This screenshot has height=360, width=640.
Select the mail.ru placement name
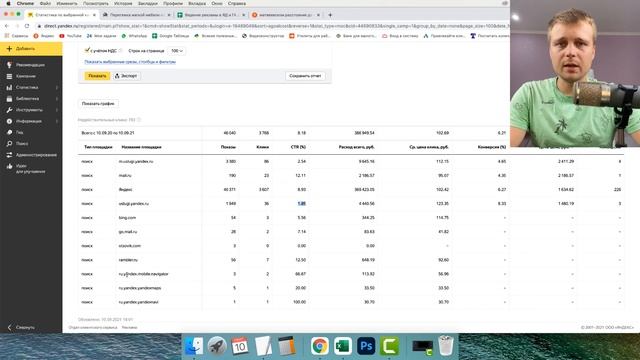coord(125,176)
